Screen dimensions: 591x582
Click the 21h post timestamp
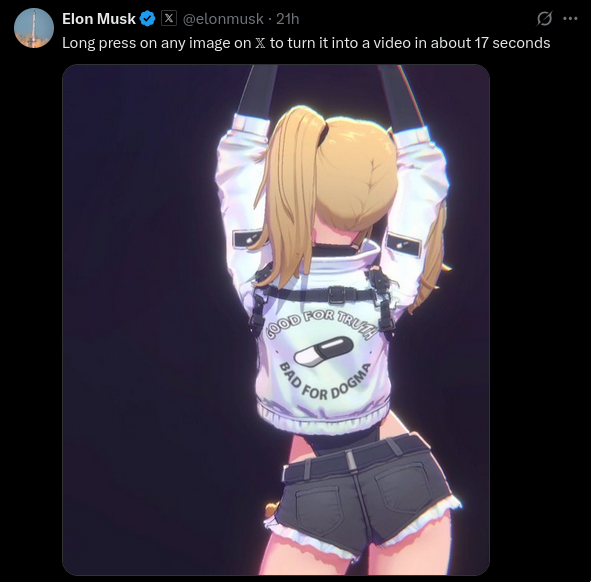(288, 19)
